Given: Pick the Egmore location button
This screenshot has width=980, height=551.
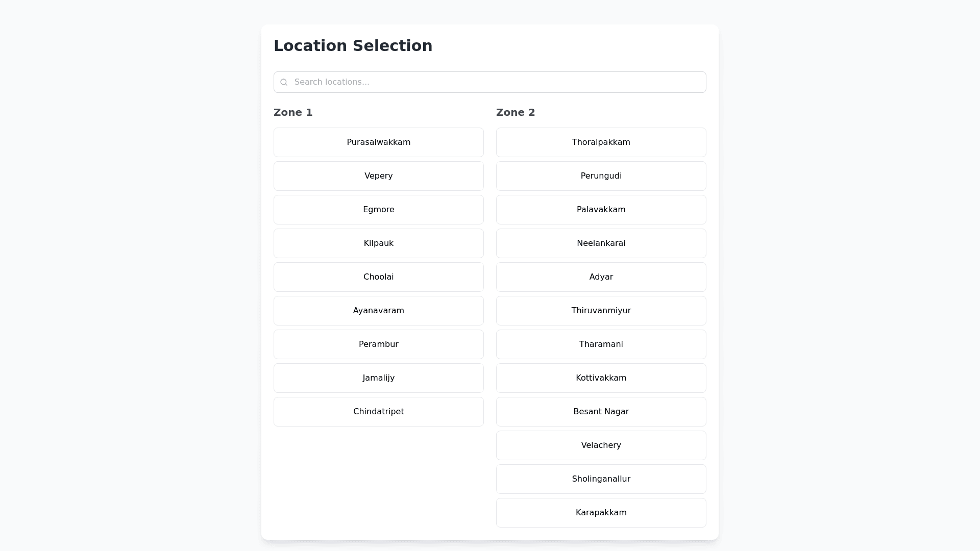Looking at the screenshot, I should tap(378, 210).
